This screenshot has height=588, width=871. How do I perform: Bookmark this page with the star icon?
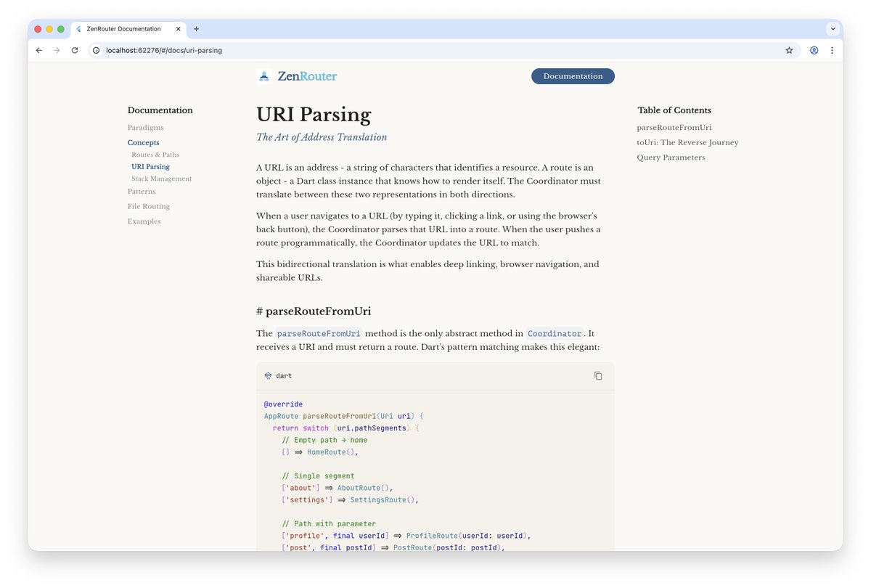789,50
